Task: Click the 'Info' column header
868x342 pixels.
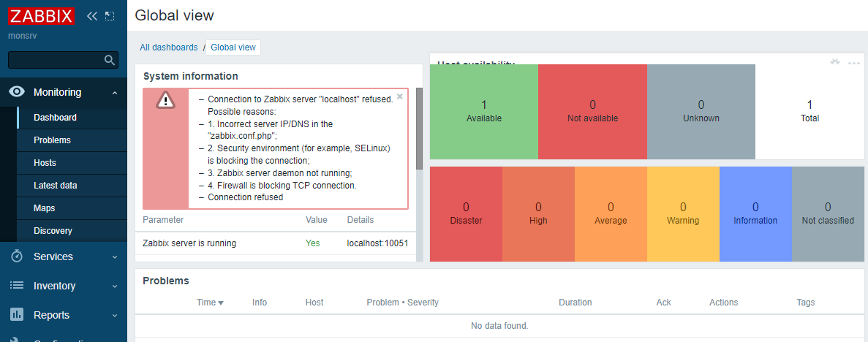Action: tap(260, 302)
